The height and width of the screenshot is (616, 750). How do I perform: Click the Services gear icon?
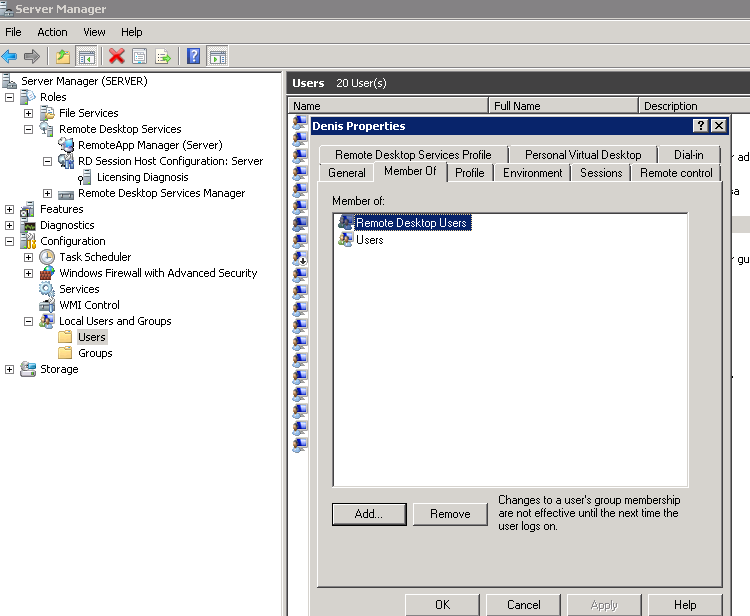click(47, 289)
